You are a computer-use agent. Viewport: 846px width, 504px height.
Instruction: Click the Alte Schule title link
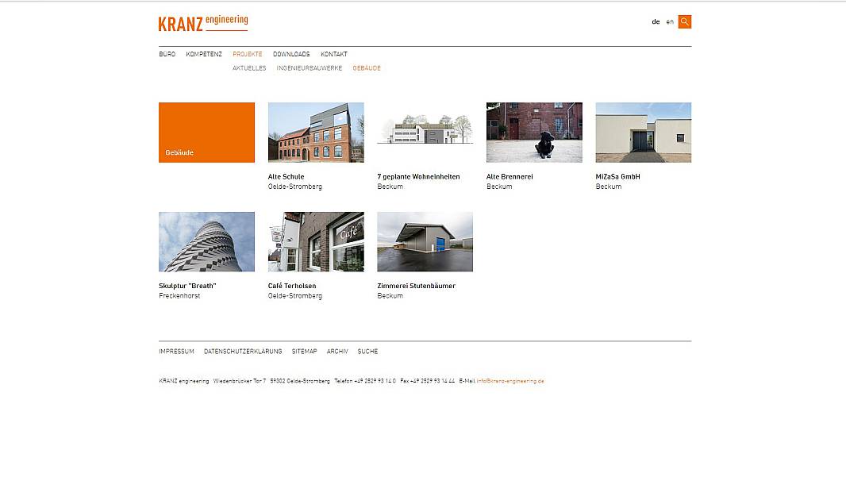point(286,176)
